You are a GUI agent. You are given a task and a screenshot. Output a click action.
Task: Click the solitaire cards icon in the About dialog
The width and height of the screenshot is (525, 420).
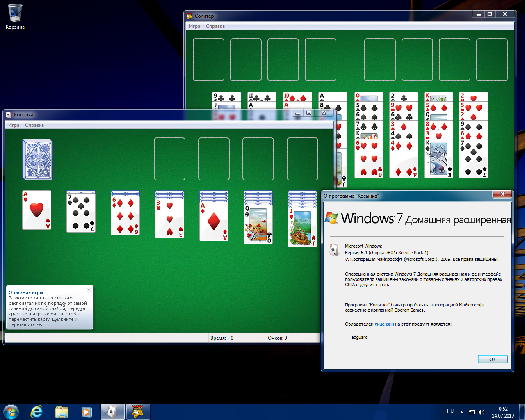[334, 249]
